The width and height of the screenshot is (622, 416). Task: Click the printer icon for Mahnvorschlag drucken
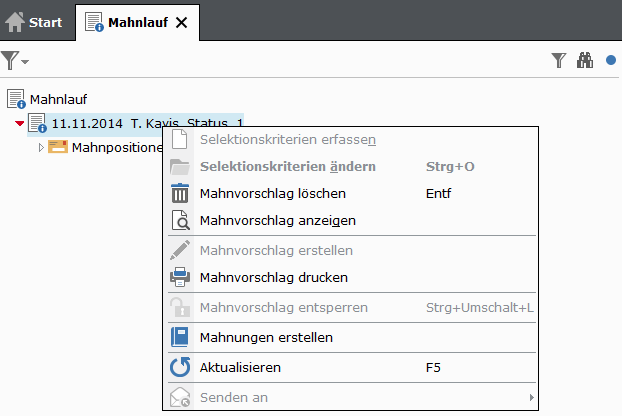[180, 277]
